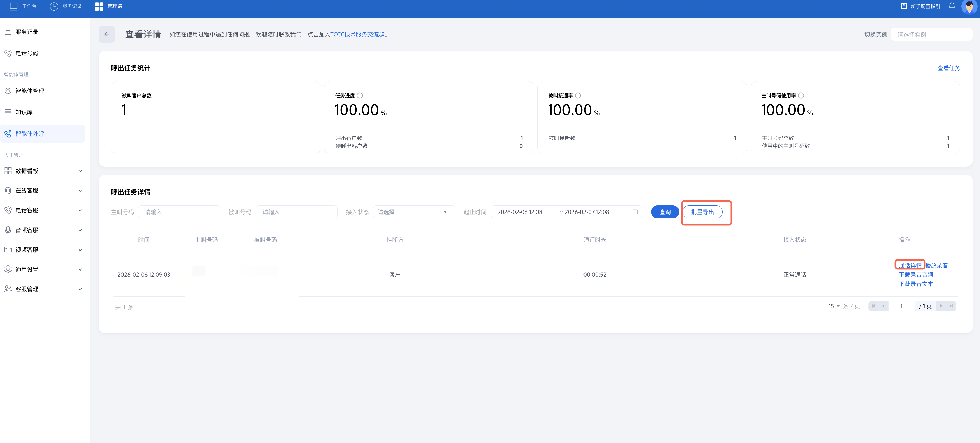The image size is (980, 443).
Task: Open the calendar date picker icon
Action: (635, 212)
